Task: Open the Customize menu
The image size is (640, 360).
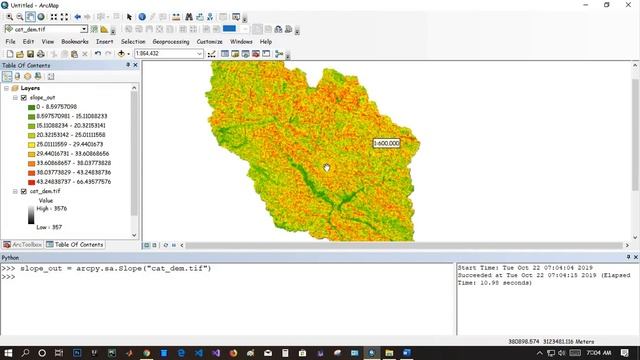Action: [209, 42]
